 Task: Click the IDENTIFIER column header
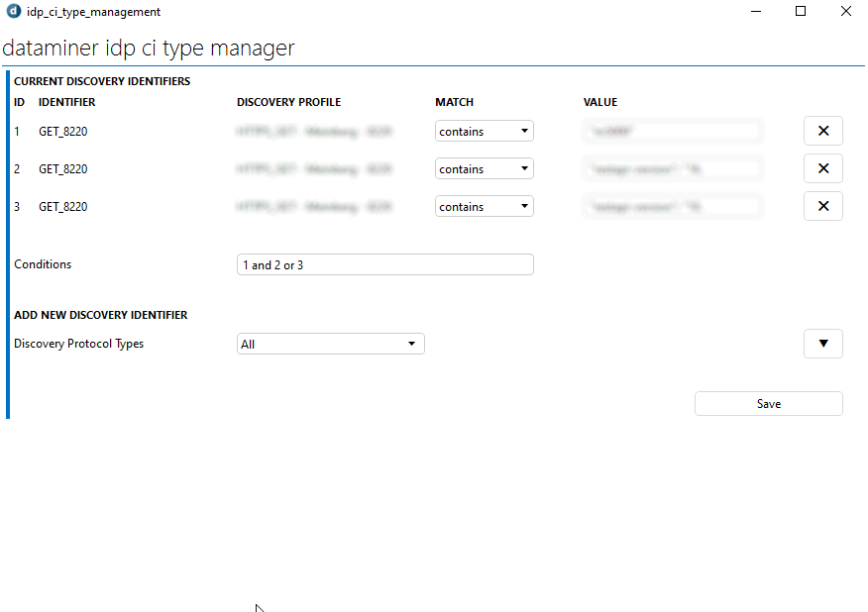pyautogui.click(x=67, y=102)
